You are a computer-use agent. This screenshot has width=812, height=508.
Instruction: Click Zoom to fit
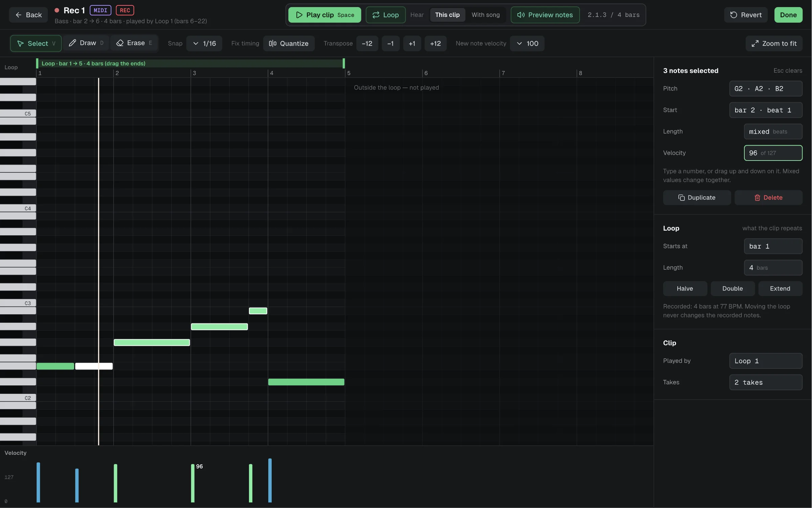click(774, 43)
